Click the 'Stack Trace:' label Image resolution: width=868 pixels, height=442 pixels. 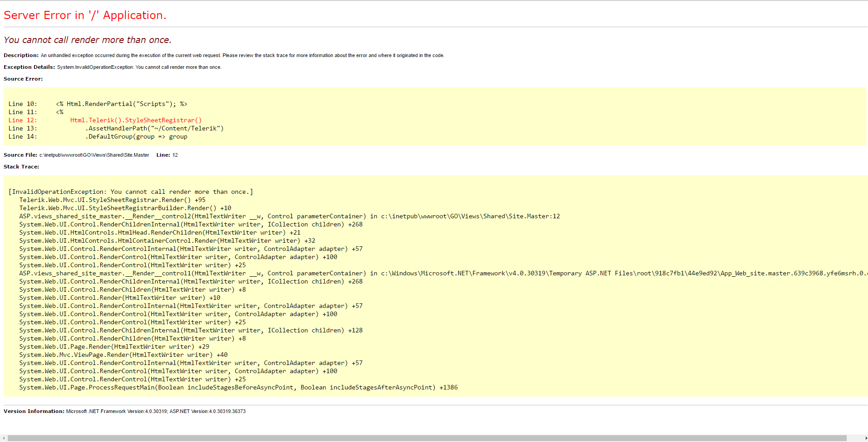click(x=21, y=167)
